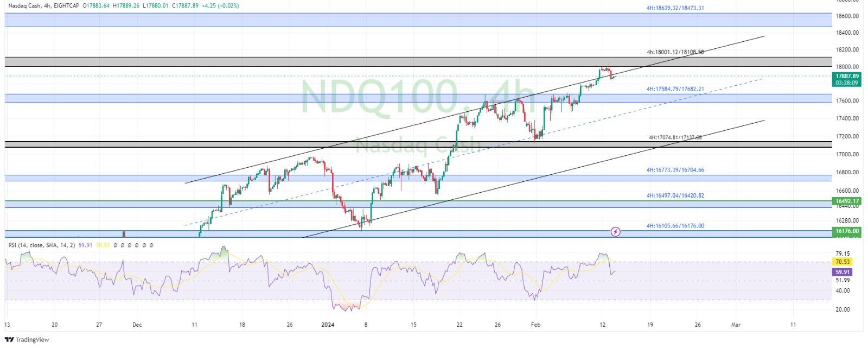Screen dimensions: 868x348
Task: Select the green horizontal line at 16492.17
Action: coord(418,201)
